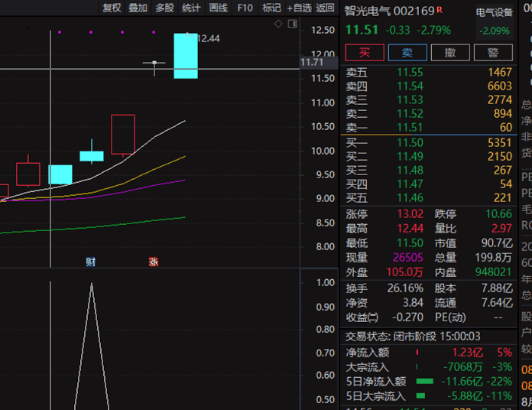
Task: Select the 卖四 price 11.54
Action: click(410, 86)
